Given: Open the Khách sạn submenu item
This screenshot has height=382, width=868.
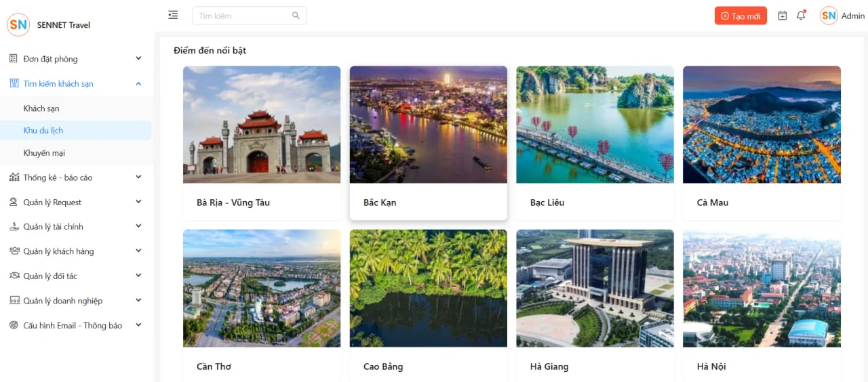Looking at the screenshot, I should tap(41, 108).
